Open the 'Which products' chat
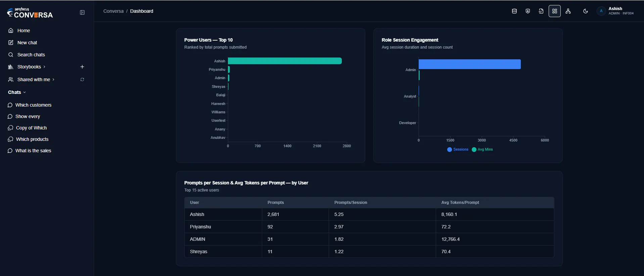The width and height of the screenshot is (644, 276). (32, 139)
